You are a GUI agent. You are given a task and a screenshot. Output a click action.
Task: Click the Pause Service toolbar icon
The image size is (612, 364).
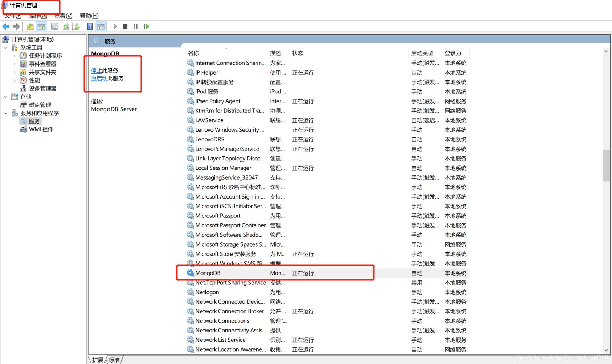(x=135, y=27)
